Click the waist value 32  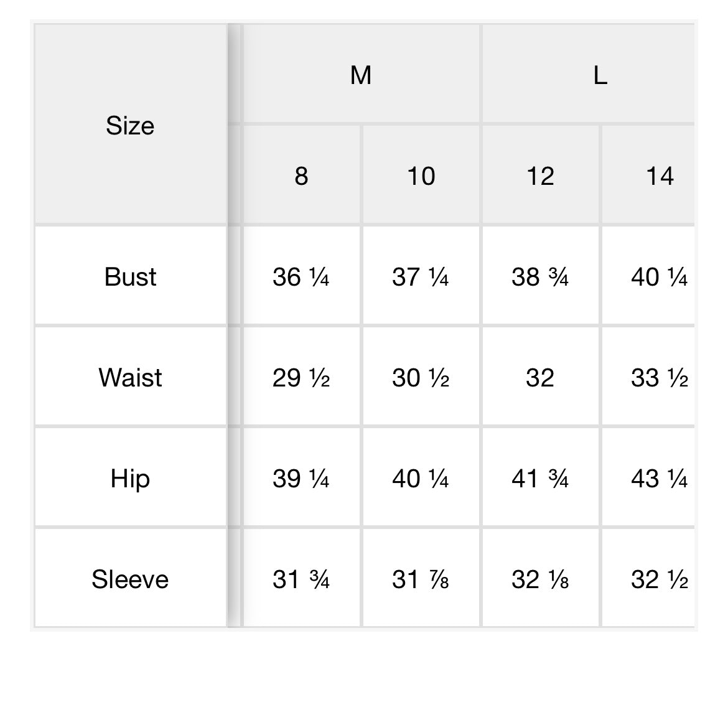[x=540, y=378]
